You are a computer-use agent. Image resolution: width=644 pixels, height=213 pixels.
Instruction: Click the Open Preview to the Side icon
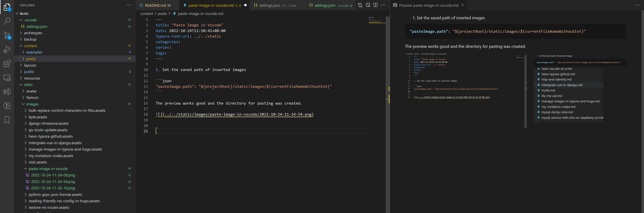(368, 5)
